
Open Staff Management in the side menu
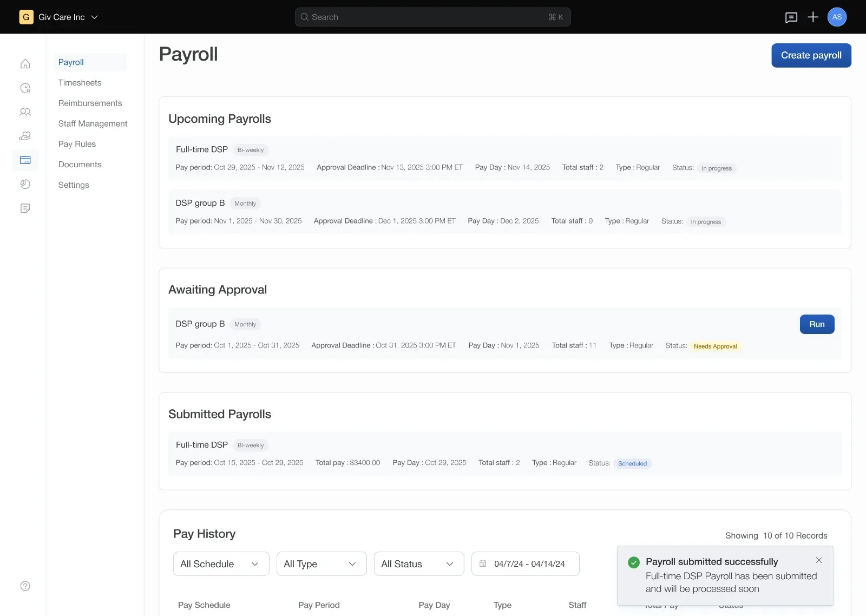[x=93, y=124]
